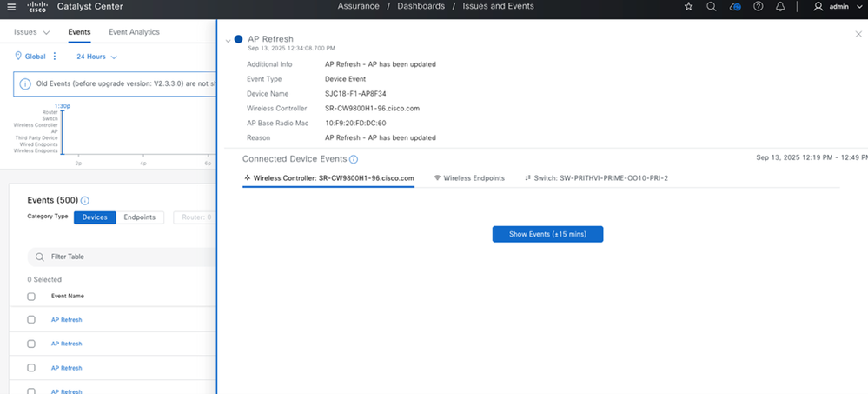The image size is (868, 394).
Task: Open the hamburger navigation menu
Action: (11, 7)
